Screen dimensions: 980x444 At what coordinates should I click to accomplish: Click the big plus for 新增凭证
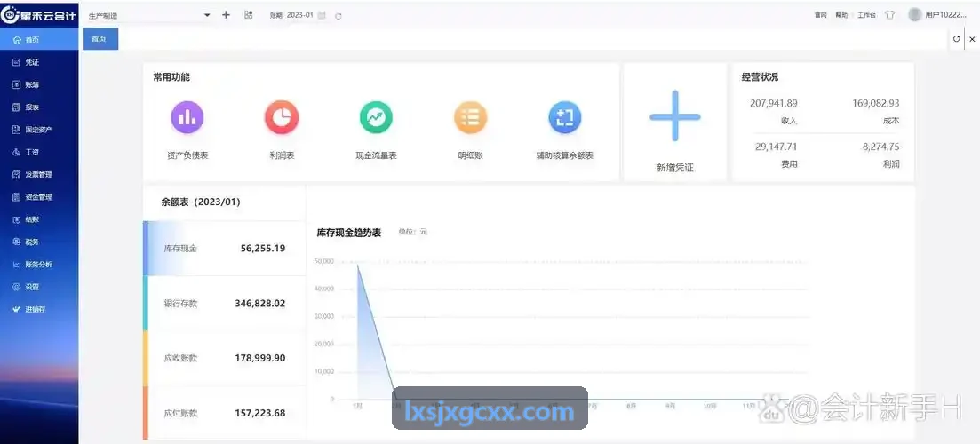tap(675, 116)
